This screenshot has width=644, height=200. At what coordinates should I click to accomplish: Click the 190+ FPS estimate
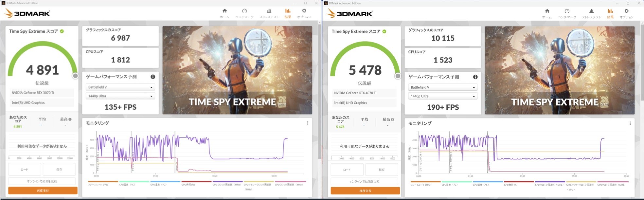coord(443,107)
